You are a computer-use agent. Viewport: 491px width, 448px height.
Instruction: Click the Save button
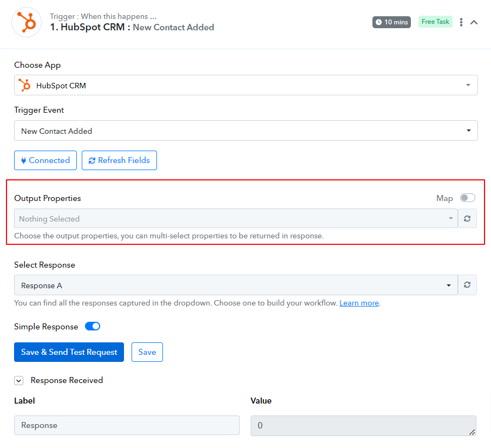(147, 352)
